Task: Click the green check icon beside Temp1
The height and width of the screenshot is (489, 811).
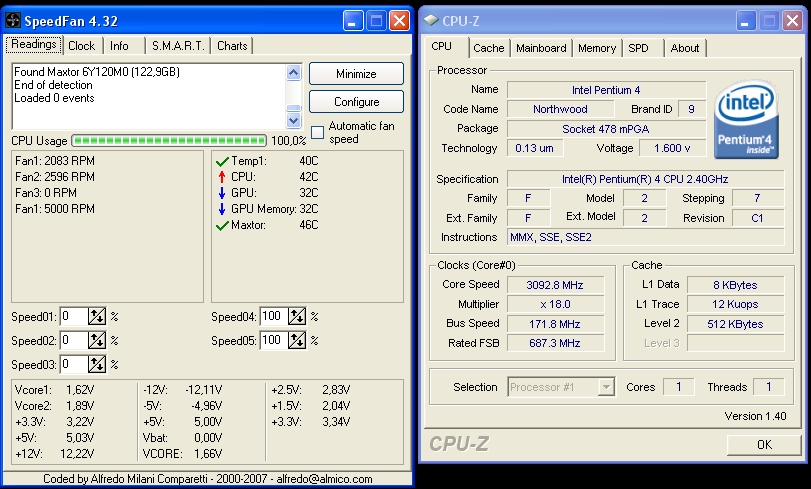Action: point(222,161)
